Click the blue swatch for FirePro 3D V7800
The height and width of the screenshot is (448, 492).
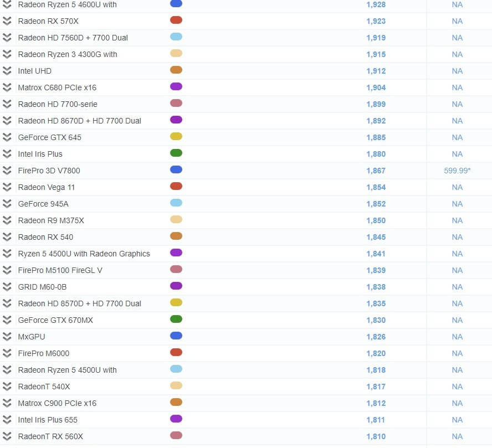tap(176, 169)
